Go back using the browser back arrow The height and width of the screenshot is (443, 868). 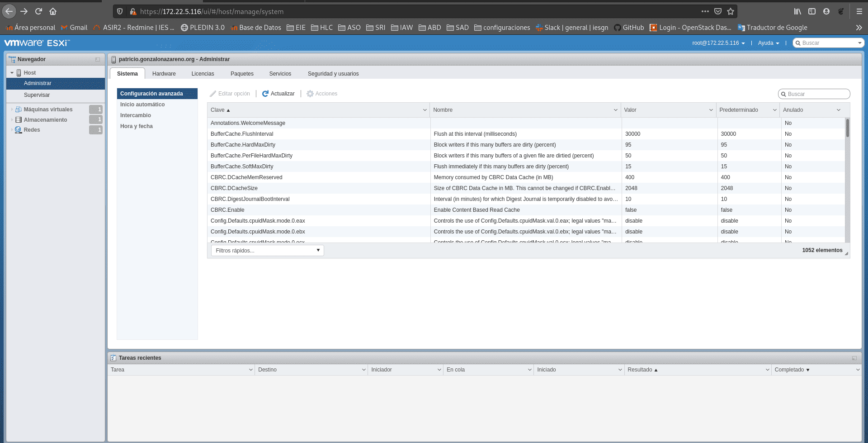point(9,11)
